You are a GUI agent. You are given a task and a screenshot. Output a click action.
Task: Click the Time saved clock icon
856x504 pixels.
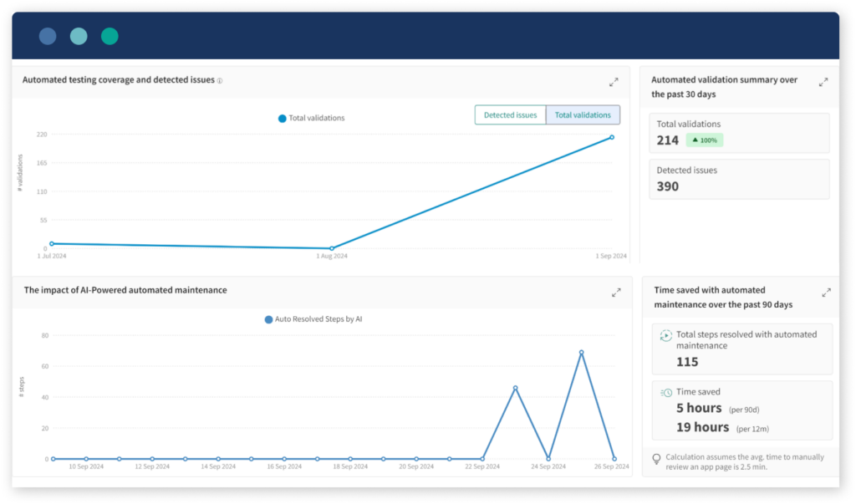pyautogui.click(x=664, y=392)
